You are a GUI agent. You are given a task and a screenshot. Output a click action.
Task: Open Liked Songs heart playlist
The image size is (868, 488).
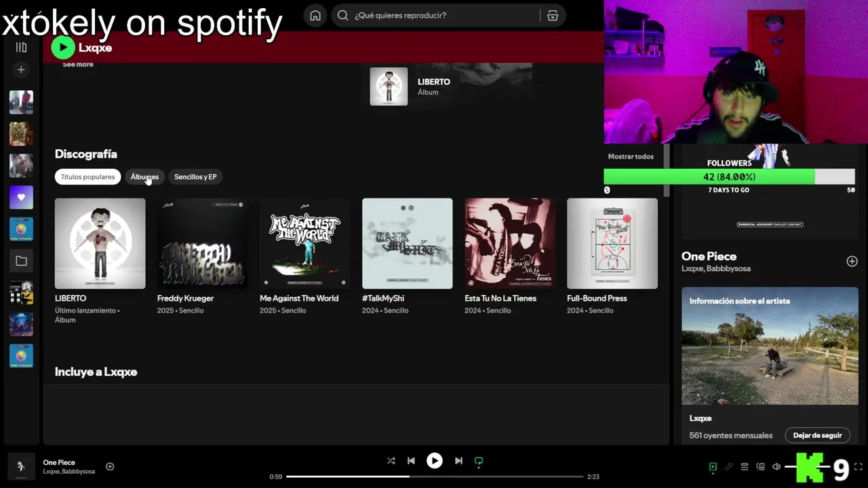(21, 197)
